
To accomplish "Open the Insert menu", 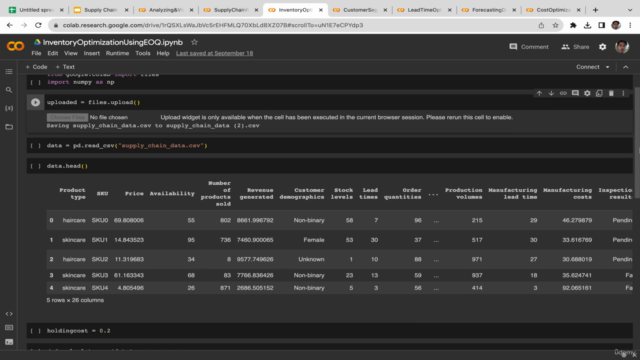I will point(92,53).
